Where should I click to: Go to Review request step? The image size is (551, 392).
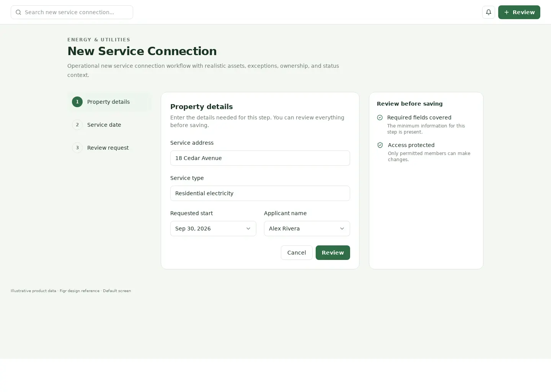pos(109,148)
